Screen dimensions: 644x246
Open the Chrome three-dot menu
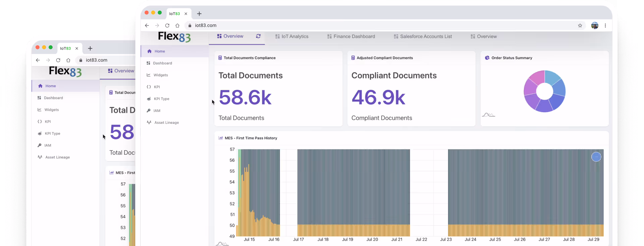(605, 26)
